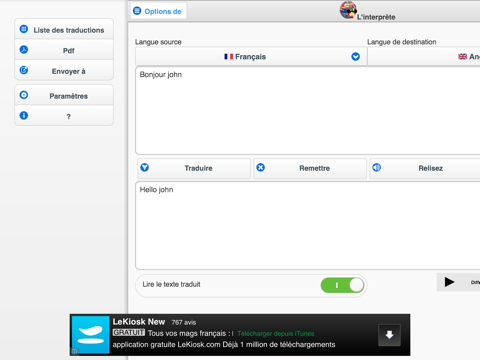Click the Paramètres gear icon
This screenshot has height=360, width=480.
tap(24, 95)
